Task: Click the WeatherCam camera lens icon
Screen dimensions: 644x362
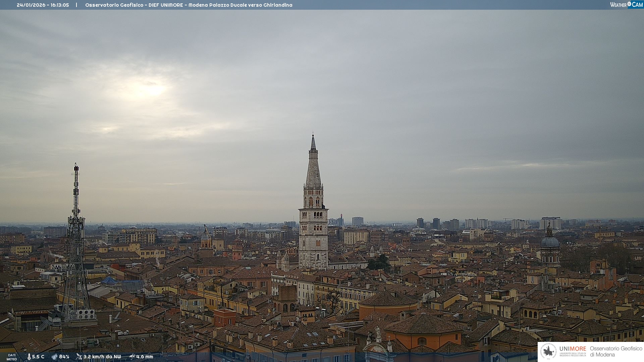Action: coord(629,4)
